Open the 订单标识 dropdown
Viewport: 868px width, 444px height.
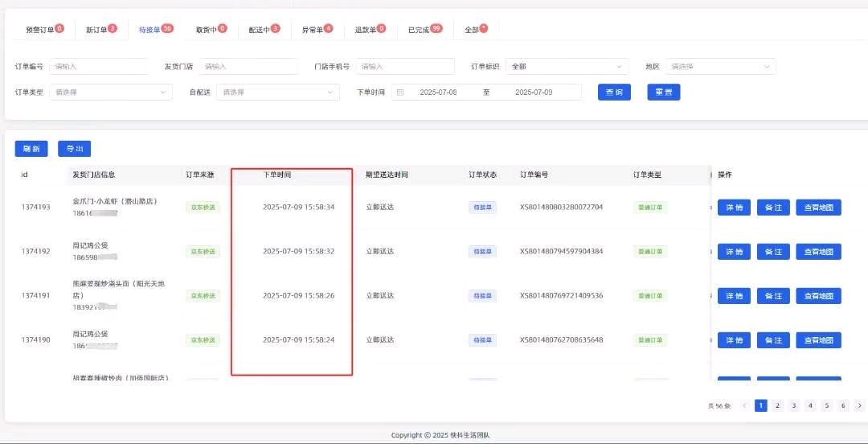click(x=567, y=67)
